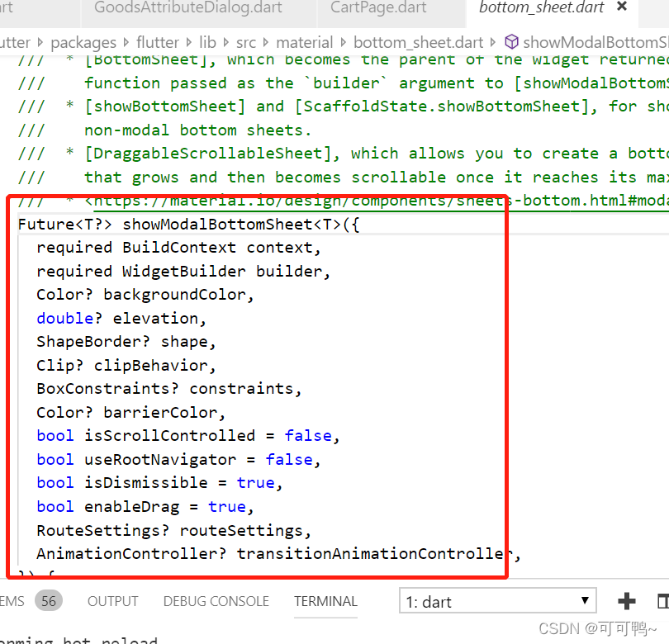Click 'BoxConstraints? constraints' parameter
This screenshot has width=669, height=644.
[x=169, y=389]
